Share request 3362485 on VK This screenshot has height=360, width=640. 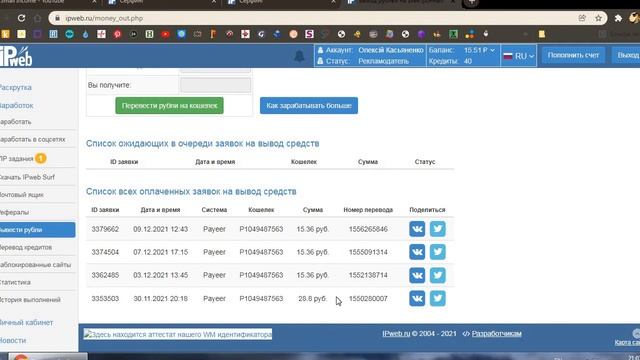pyautogui.click(x=417, y=275)
